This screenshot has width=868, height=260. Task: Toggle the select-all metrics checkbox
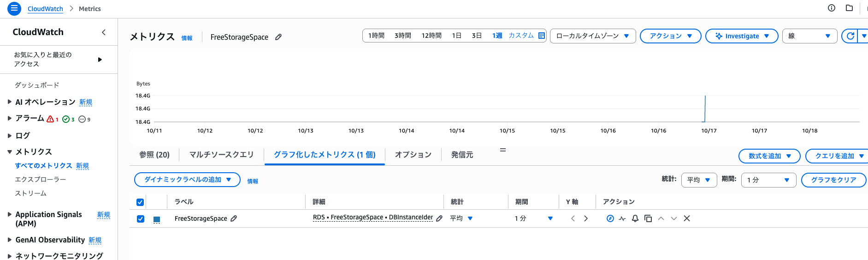click(140, 202)
